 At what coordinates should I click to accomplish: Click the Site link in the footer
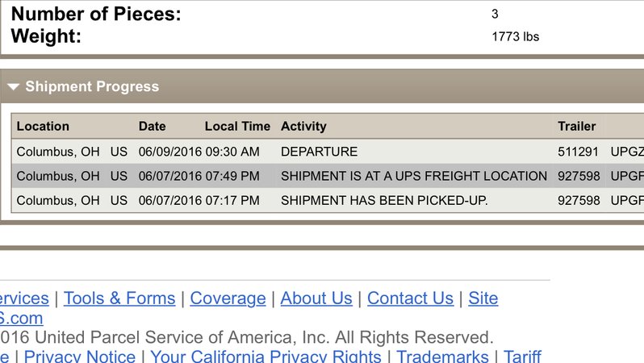coord(483,298)
